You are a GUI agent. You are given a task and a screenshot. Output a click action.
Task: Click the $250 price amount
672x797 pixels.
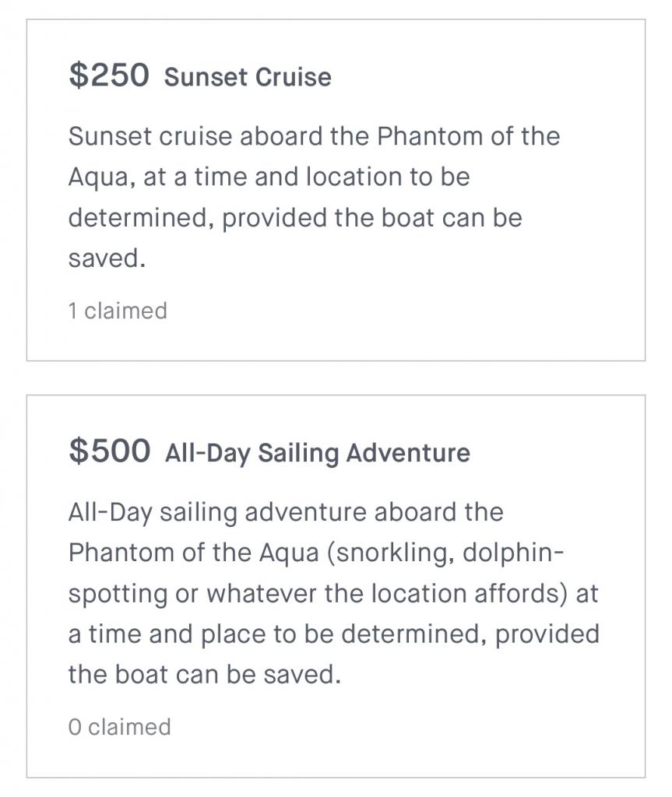109,75
